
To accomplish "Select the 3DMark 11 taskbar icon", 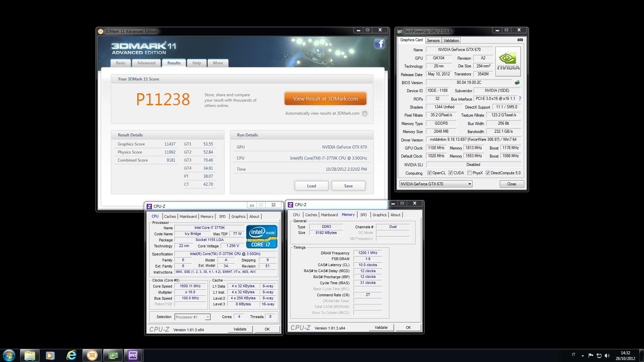I will [x=92, y=355].
